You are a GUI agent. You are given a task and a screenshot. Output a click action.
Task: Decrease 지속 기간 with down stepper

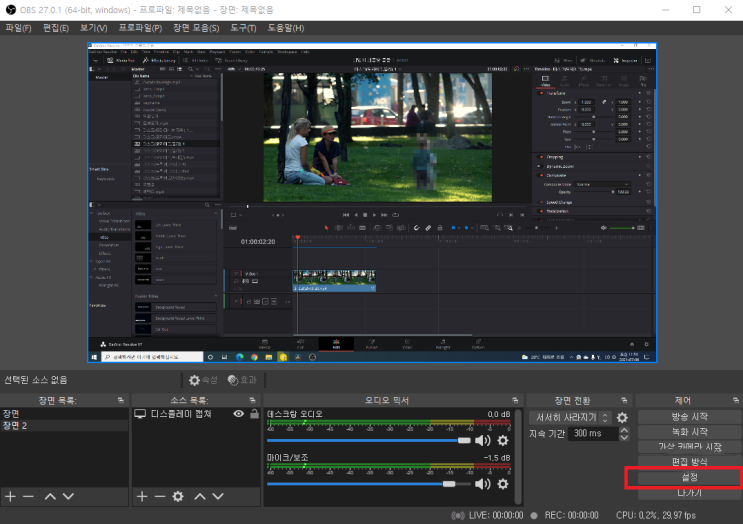[625, 437]
